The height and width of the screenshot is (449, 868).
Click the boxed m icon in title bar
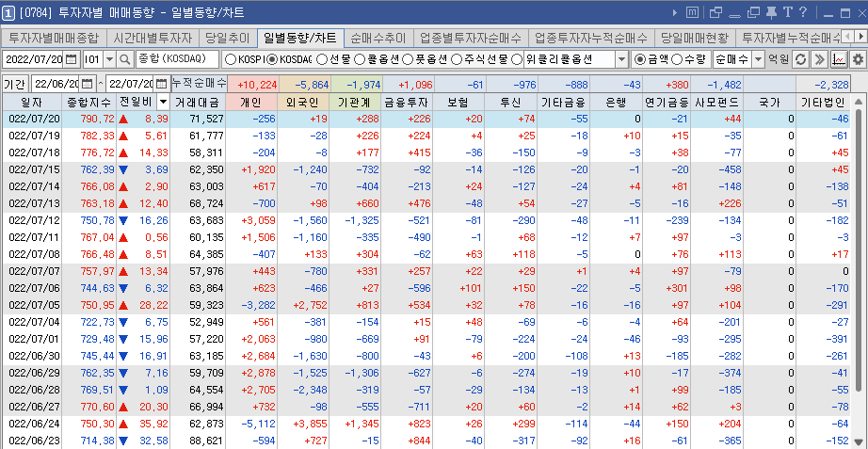point(692,12)
